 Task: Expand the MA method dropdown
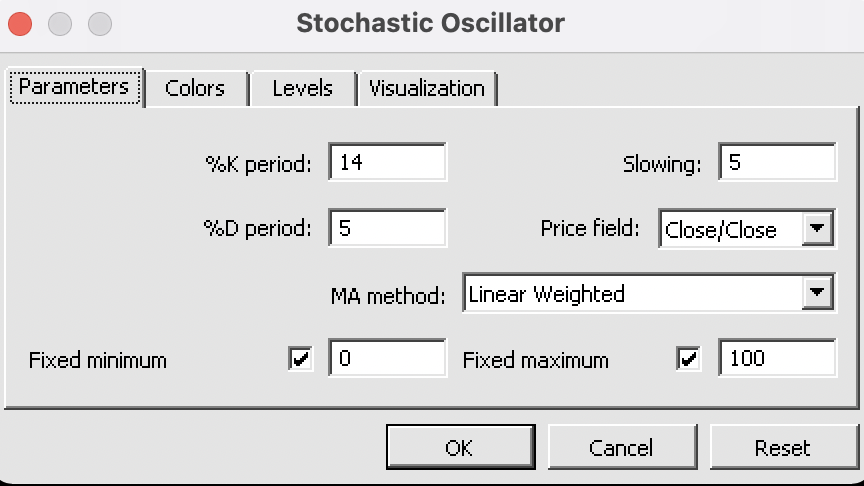click(817, 293)
